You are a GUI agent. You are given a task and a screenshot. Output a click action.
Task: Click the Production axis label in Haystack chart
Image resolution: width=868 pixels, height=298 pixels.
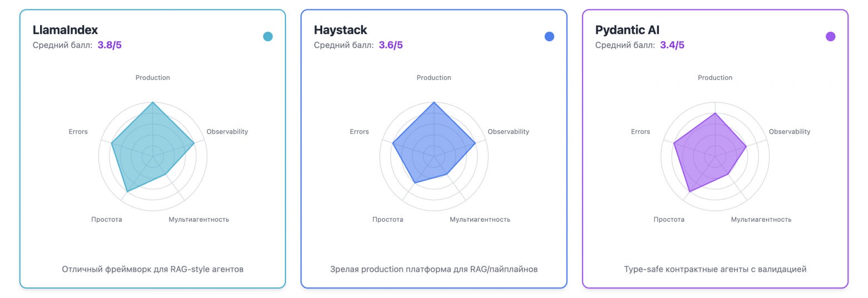click(x=434, y=77)
